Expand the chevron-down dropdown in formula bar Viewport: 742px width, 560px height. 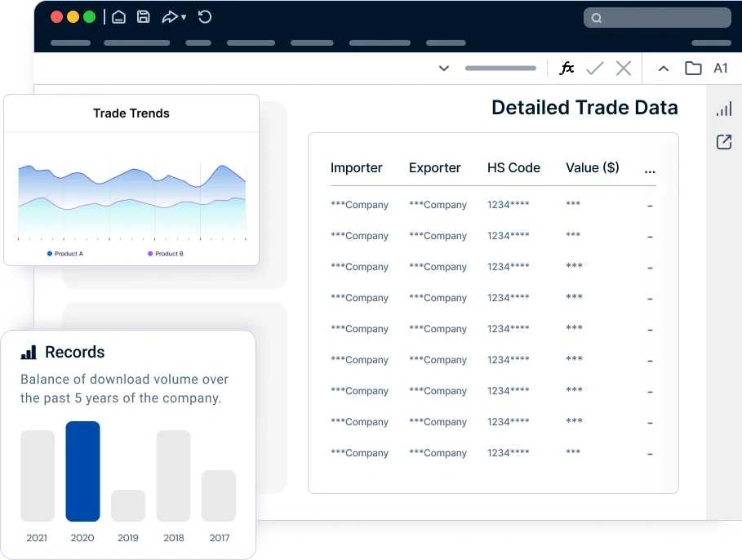(x=444, y=69)
